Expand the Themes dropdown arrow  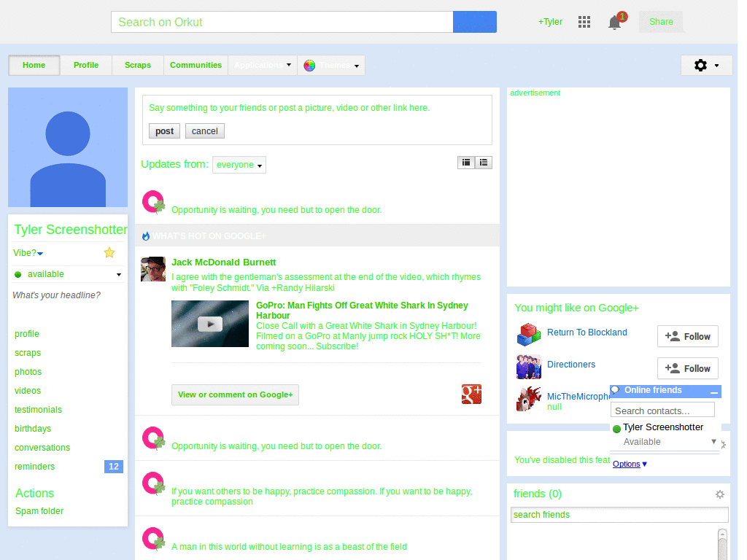357,66
